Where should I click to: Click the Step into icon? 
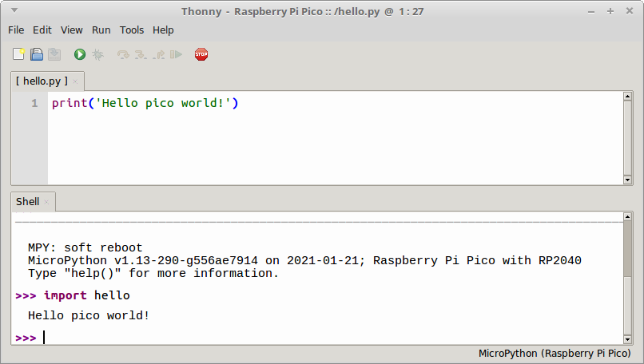click(141, 54)
